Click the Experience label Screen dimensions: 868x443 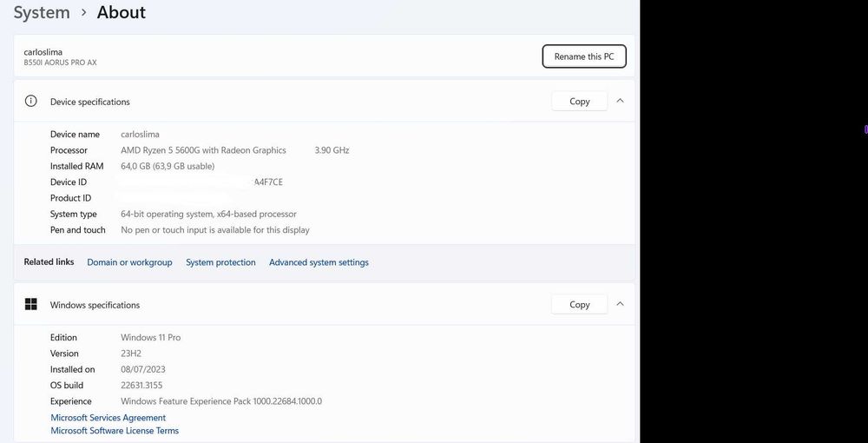[x=71, y=401]
